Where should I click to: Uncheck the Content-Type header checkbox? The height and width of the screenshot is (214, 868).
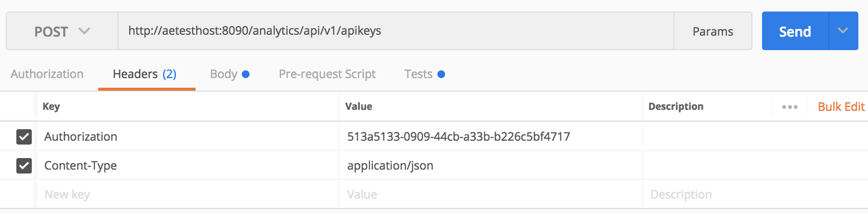point(24,166)
